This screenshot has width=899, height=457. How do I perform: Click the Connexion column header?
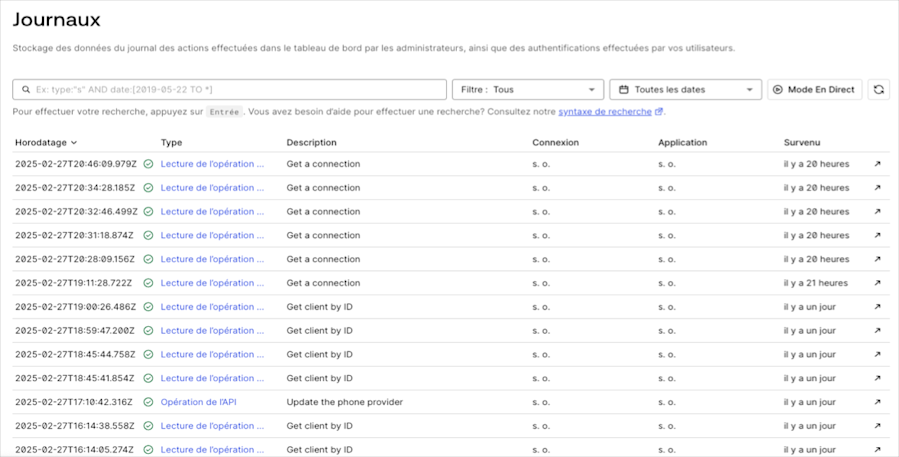[555, 142]
